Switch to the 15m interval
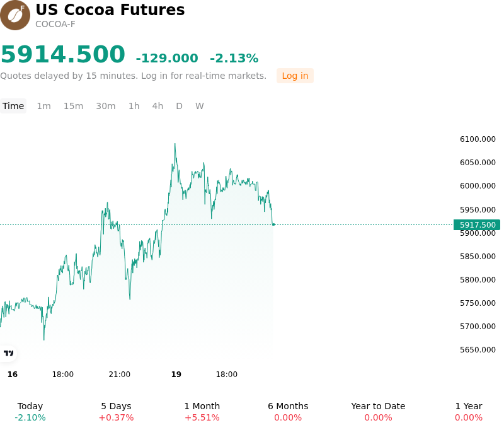 73,106
